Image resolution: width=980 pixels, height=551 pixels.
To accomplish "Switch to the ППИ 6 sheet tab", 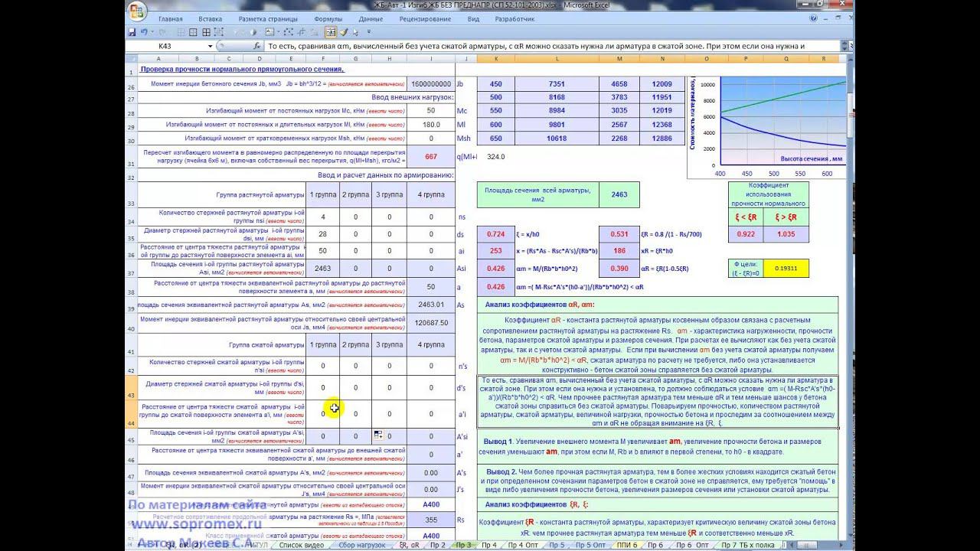I will point(626,545).
